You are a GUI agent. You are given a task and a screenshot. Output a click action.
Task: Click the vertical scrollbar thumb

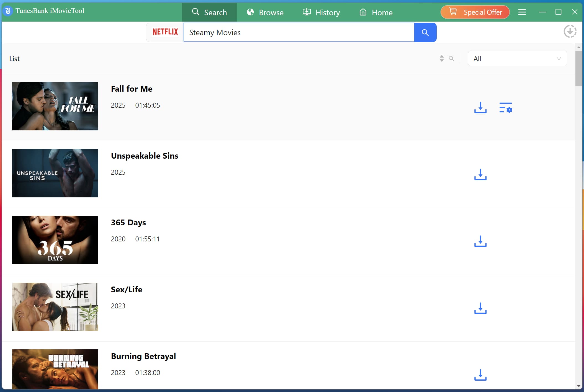coord(578,68)
